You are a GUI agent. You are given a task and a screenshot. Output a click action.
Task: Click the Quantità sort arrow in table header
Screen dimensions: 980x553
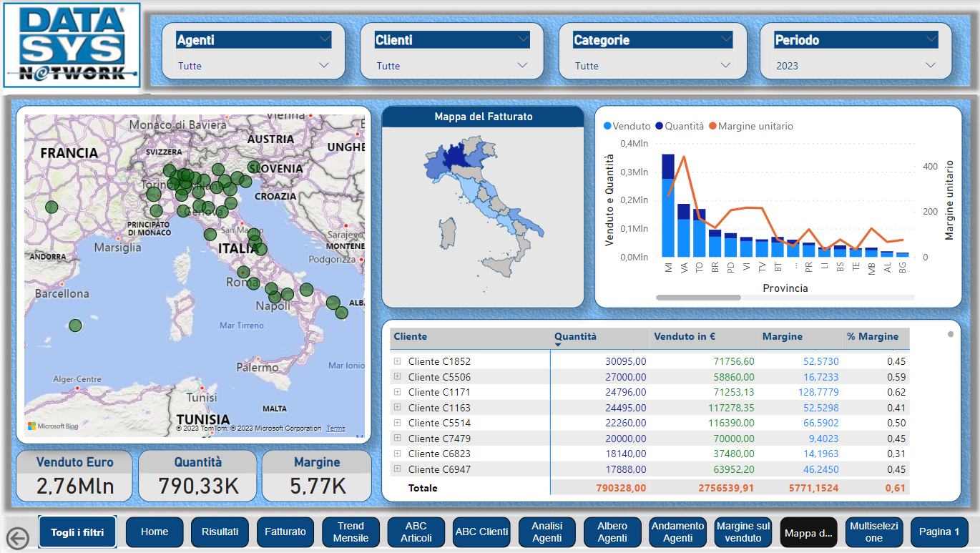(x=558, y=345)
